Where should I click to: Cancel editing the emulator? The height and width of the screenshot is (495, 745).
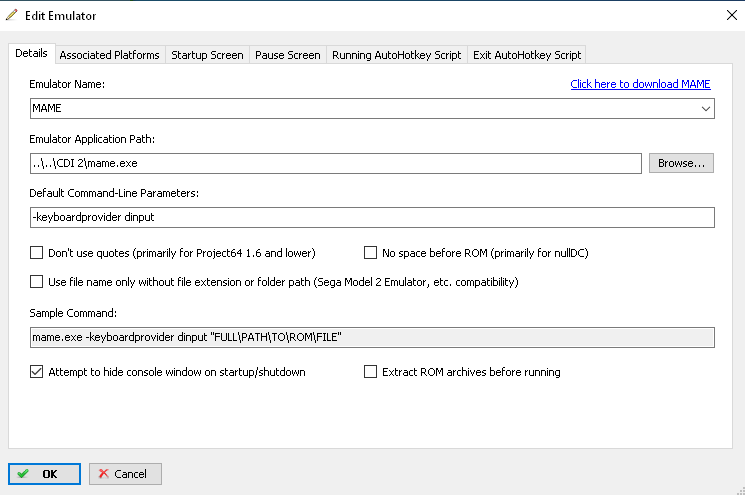(125, 474)
